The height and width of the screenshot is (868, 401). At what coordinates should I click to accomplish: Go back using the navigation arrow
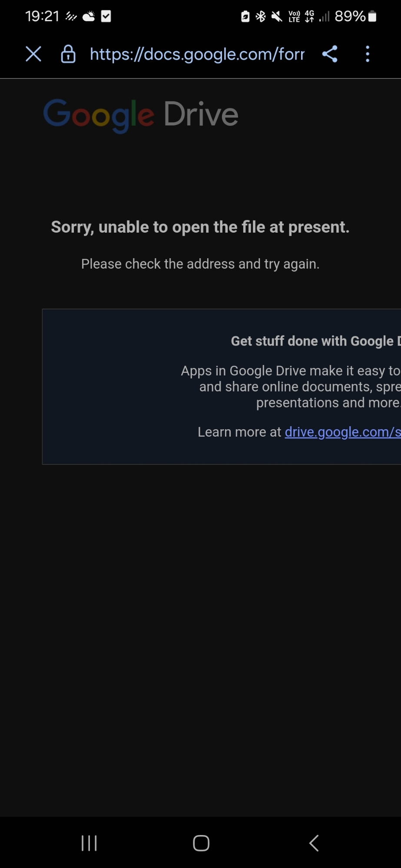tap(314, 843)
